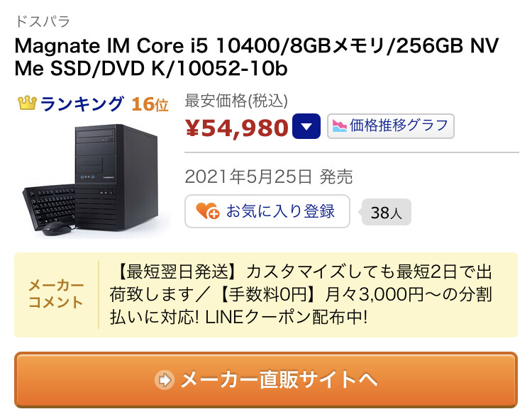Image resolution: width=532 pixels, height=414 pixels.
Task: Click the heart-plus favorite icon
Action: pos(207,211)
